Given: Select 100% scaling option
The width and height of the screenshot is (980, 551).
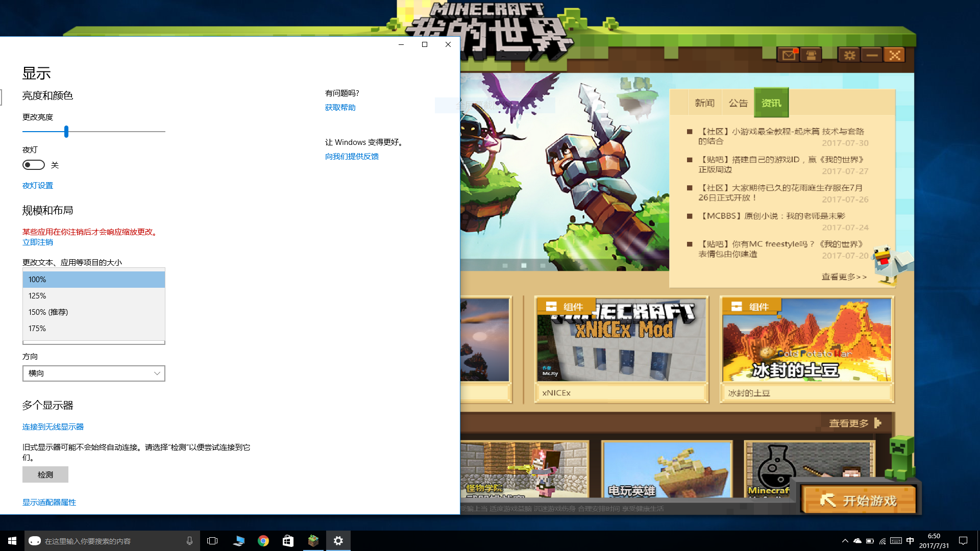Looking at the screenshot, I should [x=94, y=280].
